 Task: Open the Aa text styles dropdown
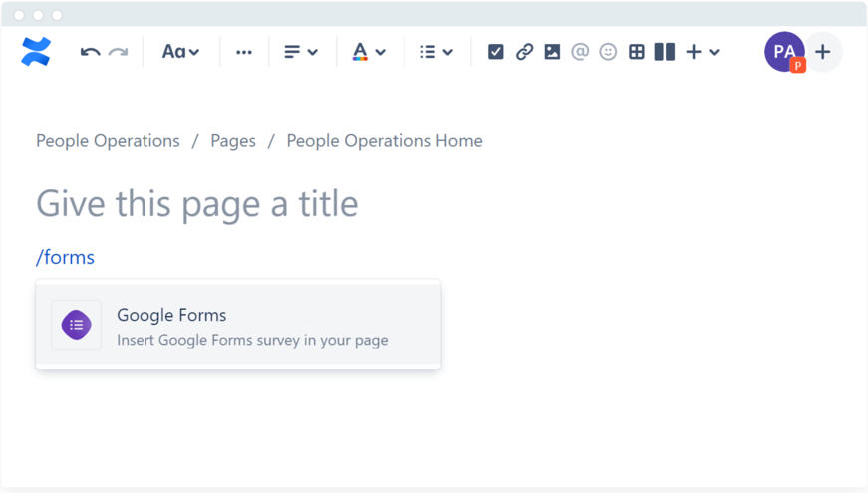coord(180,52)
